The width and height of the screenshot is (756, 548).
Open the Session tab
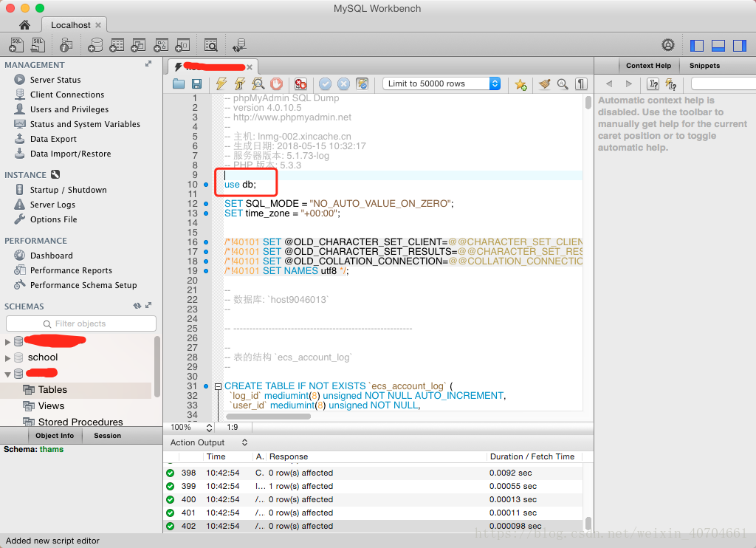(108, 436)
